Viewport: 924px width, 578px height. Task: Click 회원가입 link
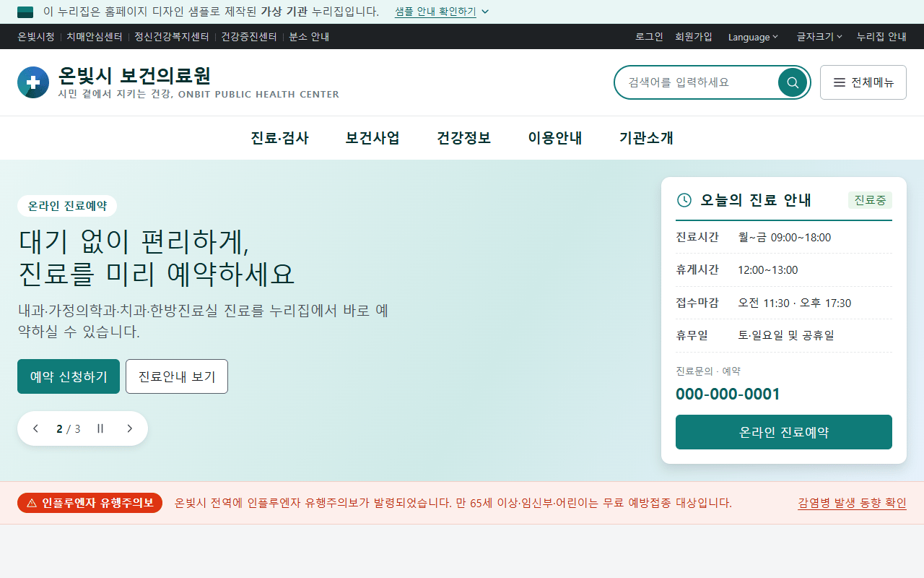tap(694, 37)
